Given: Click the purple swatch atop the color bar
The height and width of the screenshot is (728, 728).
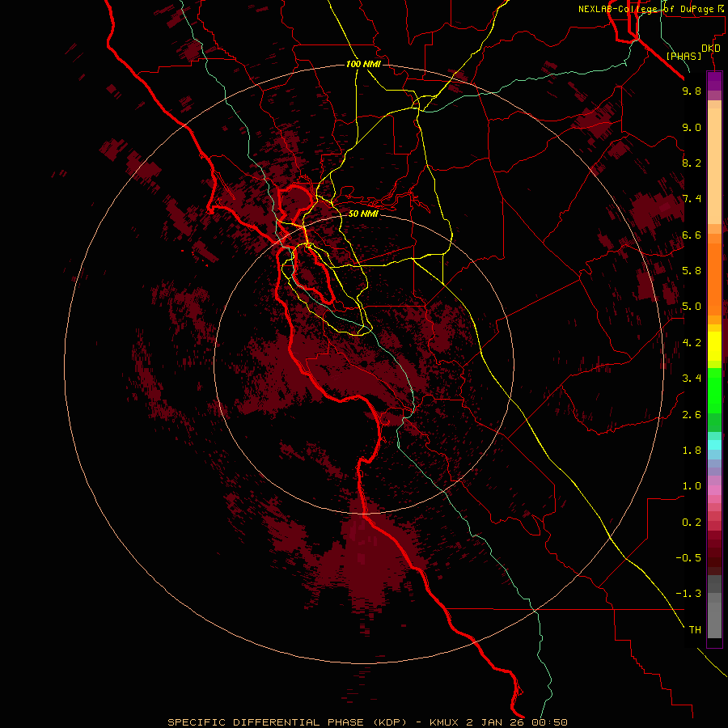Looking at the screenshot, I should 714,82.
